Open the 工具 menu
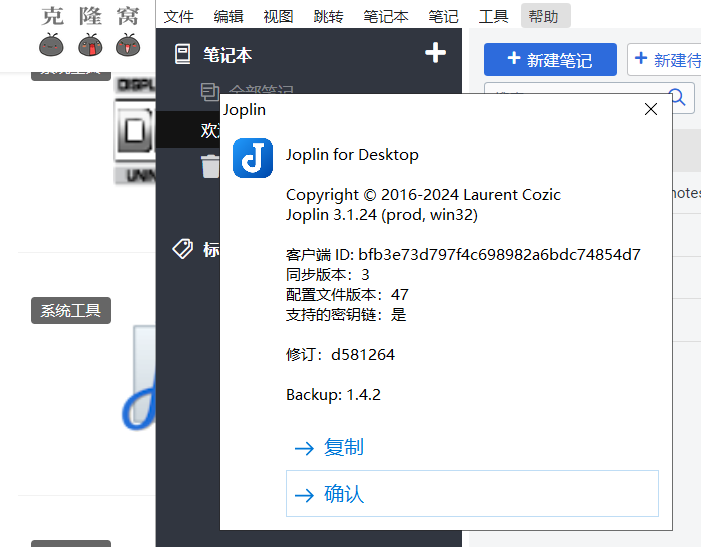Image resolution: width=701 pixels, height=547 pixels. click(x=493, y=17)
